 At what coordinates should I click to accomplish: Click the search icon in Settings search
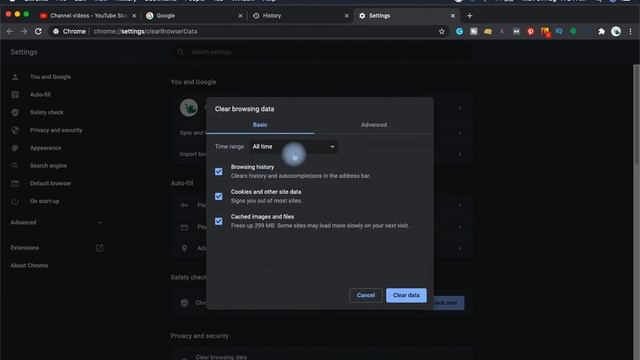click(x=180, y=52)
